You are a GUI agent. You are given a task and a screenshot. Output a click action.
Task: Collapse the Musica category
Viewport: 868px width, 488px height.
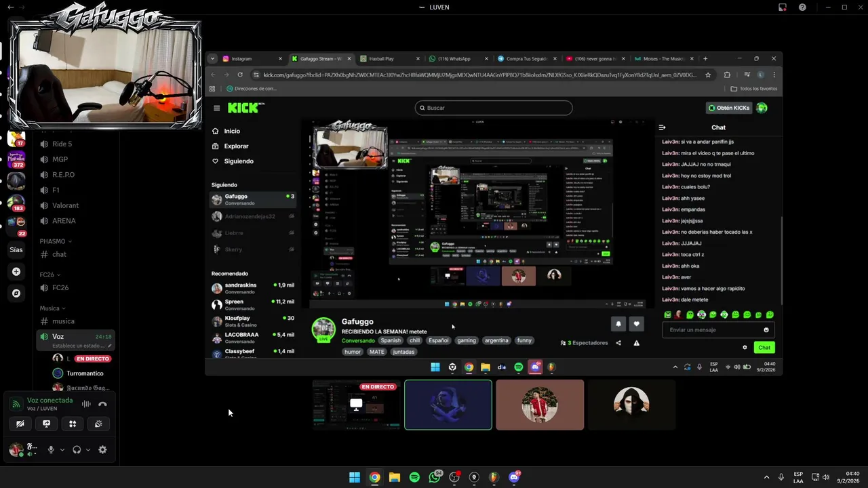pyautogui.click(x=54, y=308)
